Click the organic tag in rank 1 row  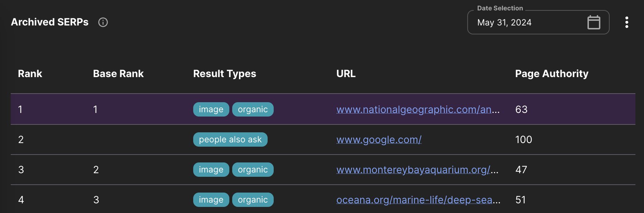253,109
